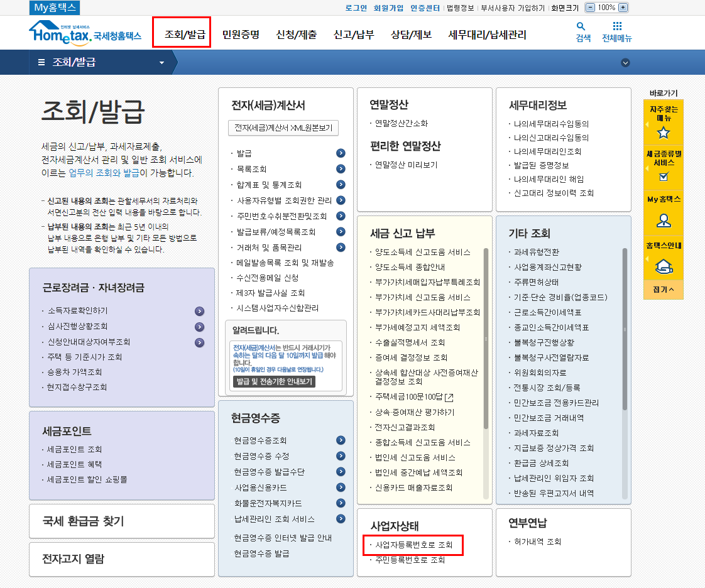The height and width of the screenshot is (588, 705).
Task: Expand the 조회/발급 breadcrumb dropdown
Action: [162, 62]
